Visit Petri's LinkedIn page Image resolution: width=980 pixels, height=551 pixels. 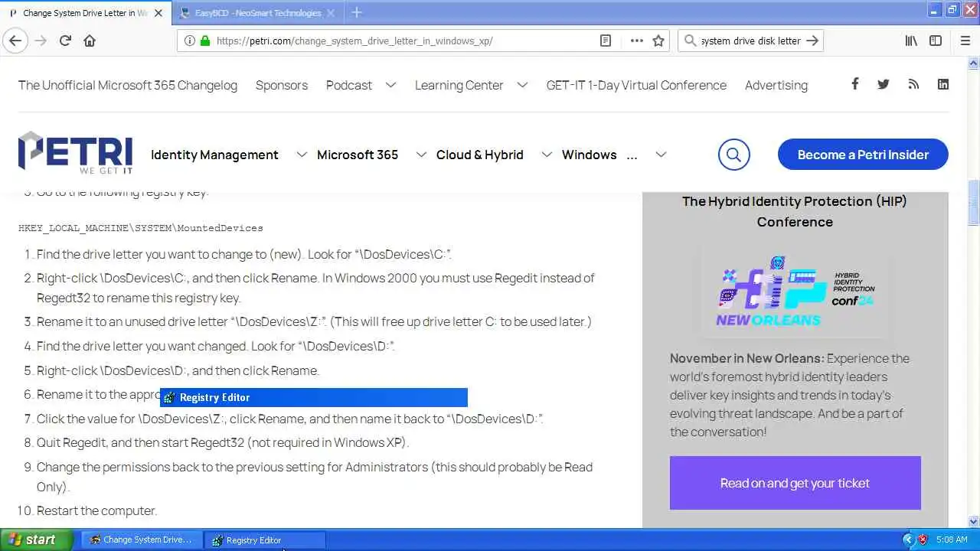coord(943,84)
